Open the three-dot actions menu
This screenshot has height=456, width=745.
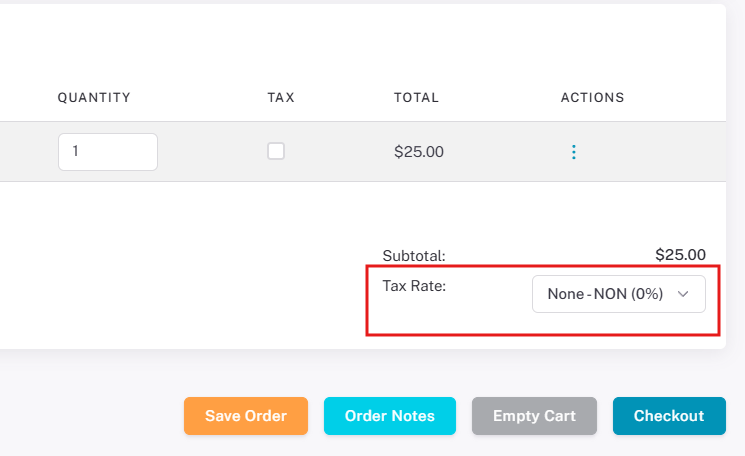[573, 152]
